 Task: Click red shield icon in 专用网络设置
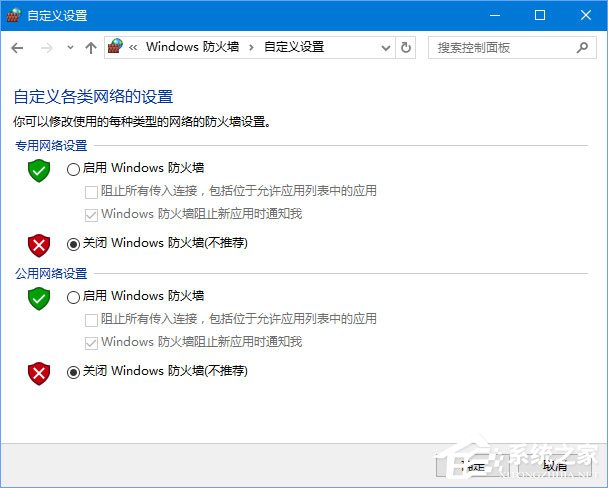click(x=39, y=245)
